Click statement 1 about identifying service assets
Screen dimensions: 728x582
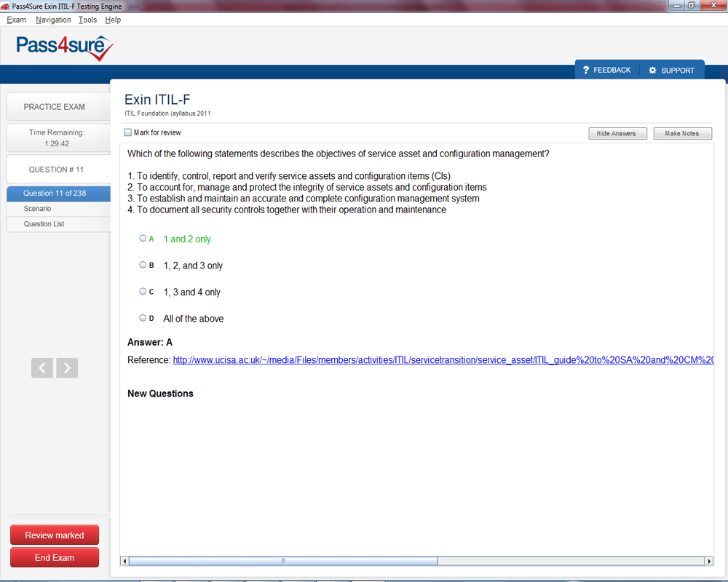[289, 176]
